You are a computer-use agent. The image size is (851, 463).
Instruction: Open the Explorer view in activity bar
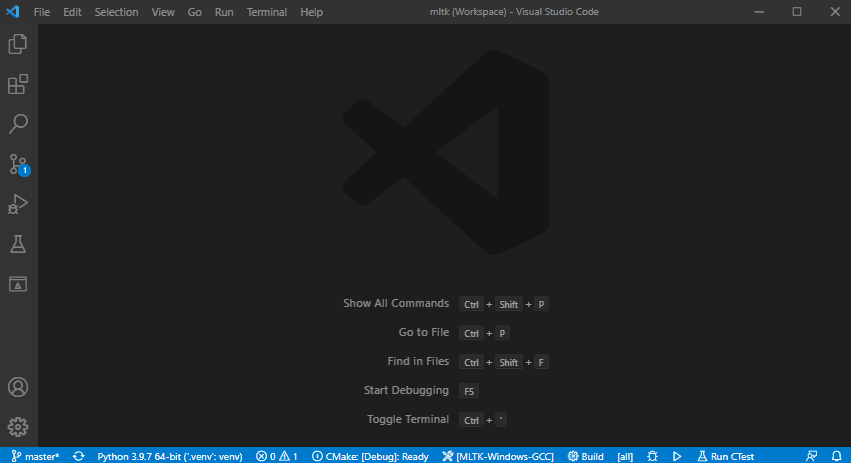(18, 44)
